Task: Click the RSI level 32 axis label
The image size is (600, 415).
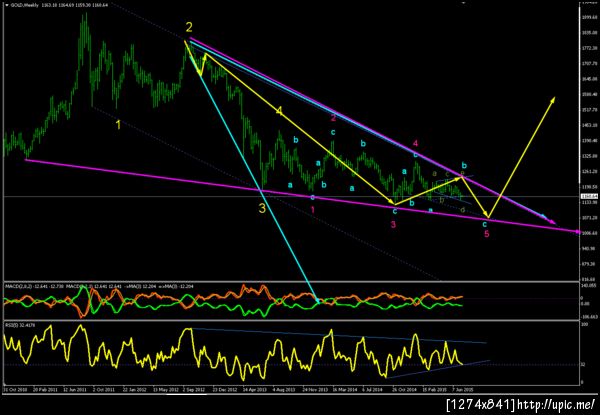Action: [582, 365]
